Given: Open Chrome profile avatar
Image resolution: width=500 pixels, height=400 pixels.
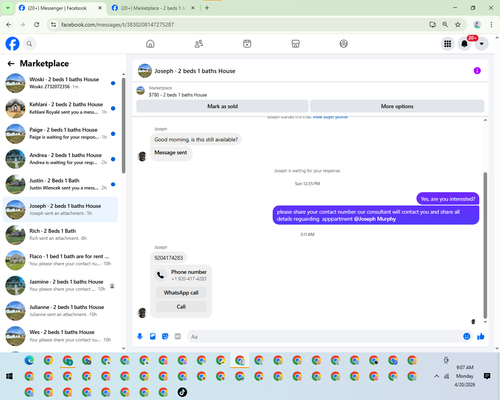Looking at the screenshot, I should 477,24.
